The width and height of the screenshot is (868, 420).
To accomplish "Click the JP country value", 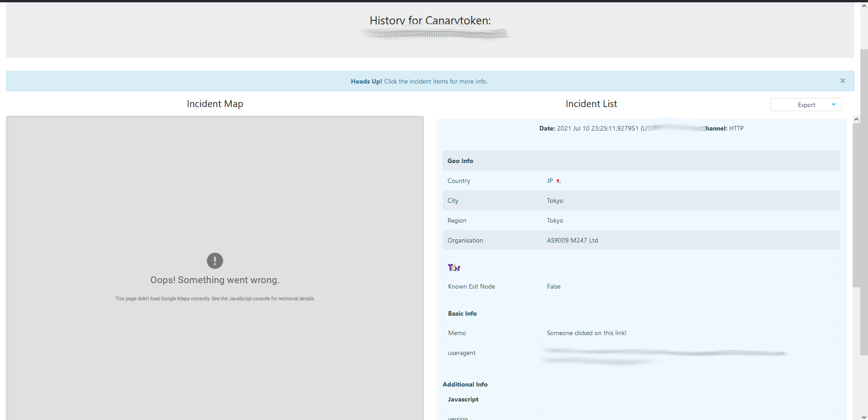I will (550, 181).
